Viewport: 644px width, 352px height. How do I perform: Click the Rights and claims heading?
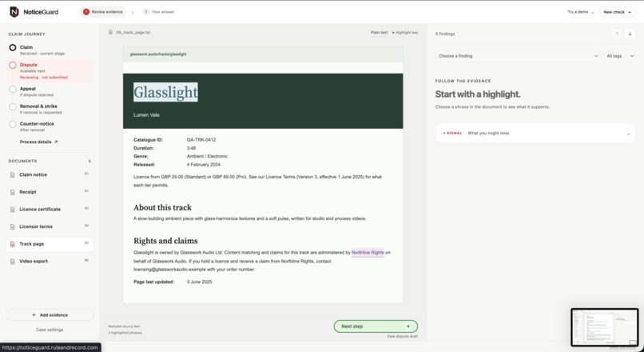165,241
